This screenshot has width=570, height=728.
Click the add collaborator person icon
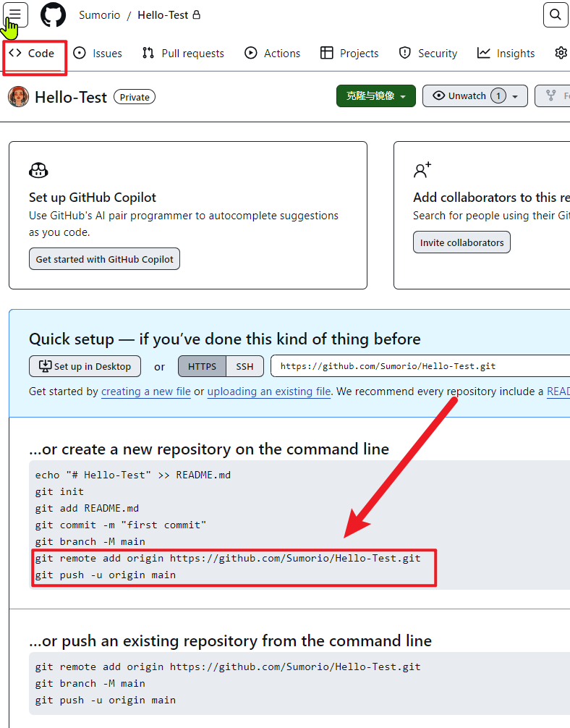pyautogui.click(x=422, y=170)
